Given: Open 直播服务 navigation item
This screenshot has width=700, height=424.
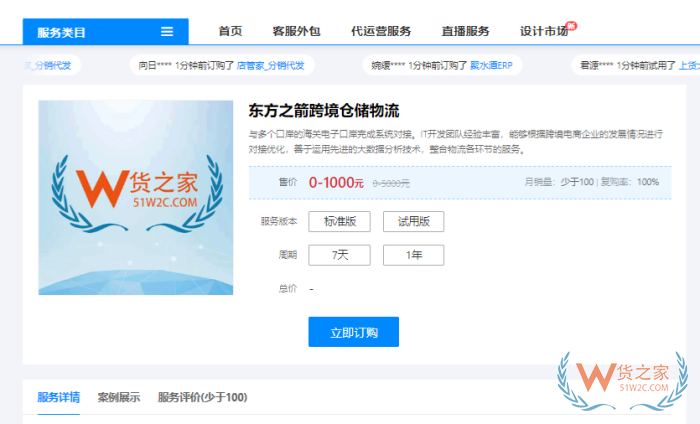Looking at the screenshot, I should (x=465, y=31).
